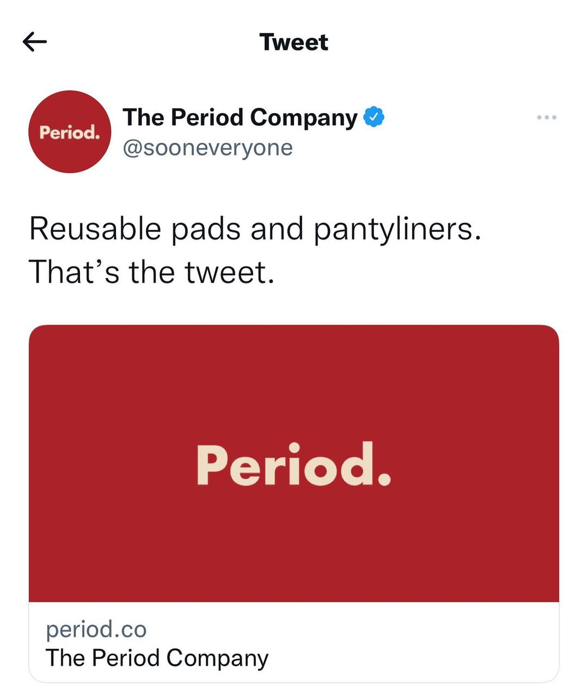Screen dimensions: 588x700
Task: Click the white footer area of link card
Action: [x=294, y=642]
